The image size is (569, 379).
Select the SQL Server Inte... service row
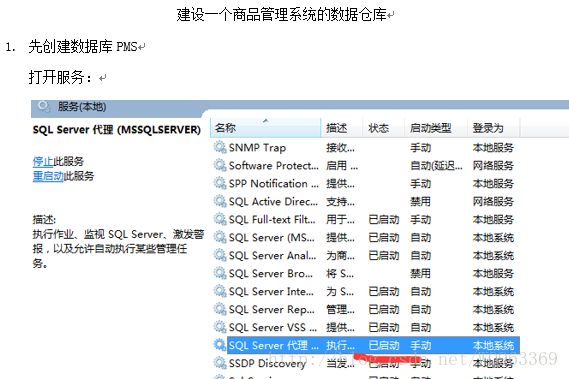366,291
